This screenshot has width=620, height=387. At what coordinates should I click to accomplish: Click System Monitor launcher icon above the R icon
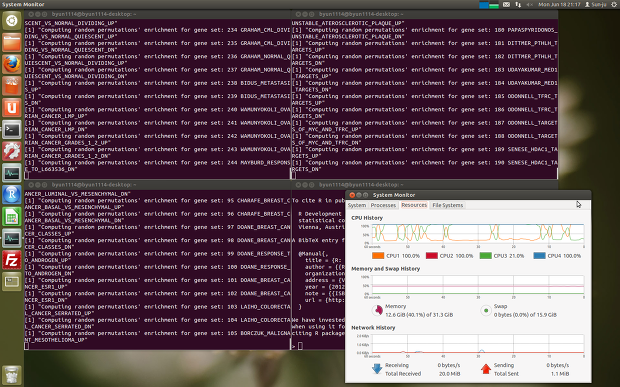coord(11,173)
